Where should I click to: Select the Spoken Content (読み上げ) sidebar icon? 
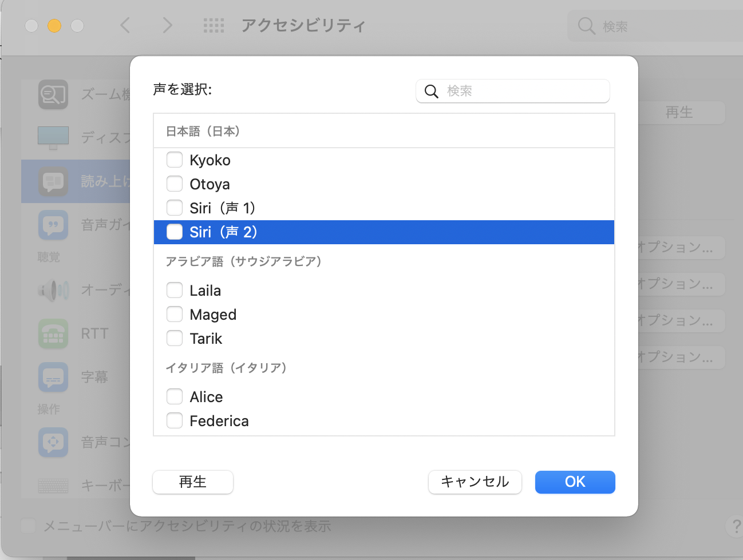pyautogui.click(x=53, y=181)
